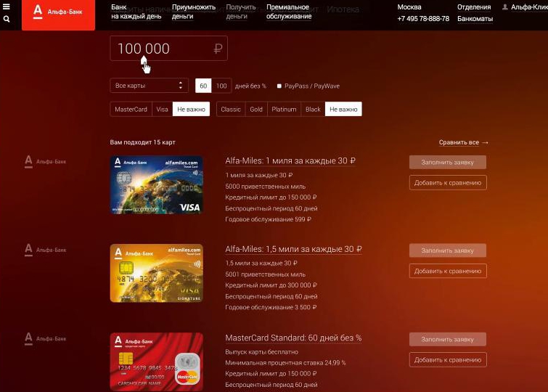Click the Сравнить все link
This screenshot has height=392, width=548.
point(459,143)
